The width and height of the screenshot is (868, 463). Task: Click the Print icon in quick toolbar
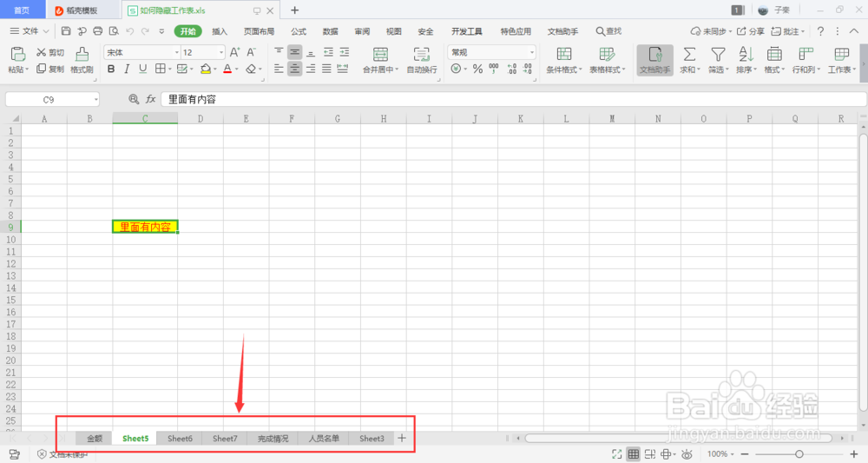point(98,31)
